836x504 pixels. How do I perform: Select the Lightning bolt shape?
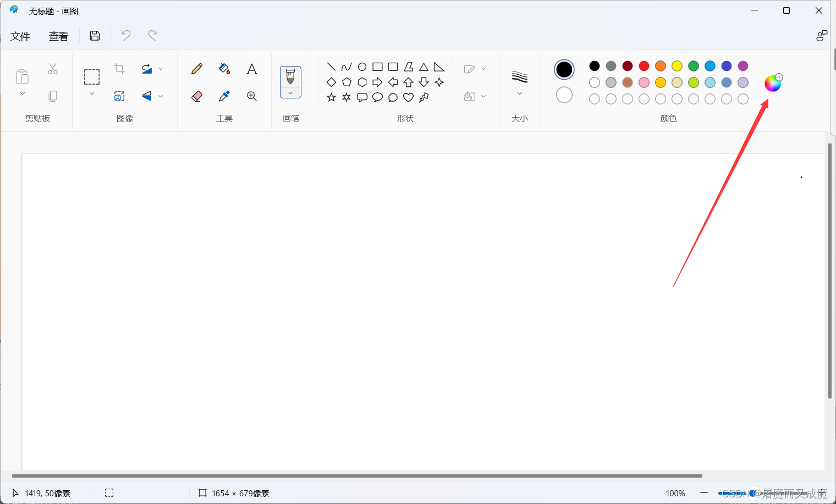coord(424,97)
